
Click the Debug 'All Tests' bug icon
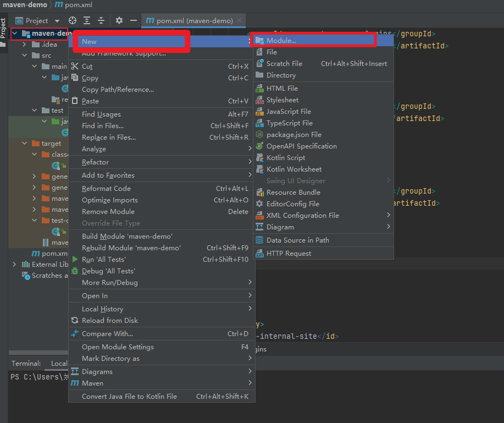point(75,271)
